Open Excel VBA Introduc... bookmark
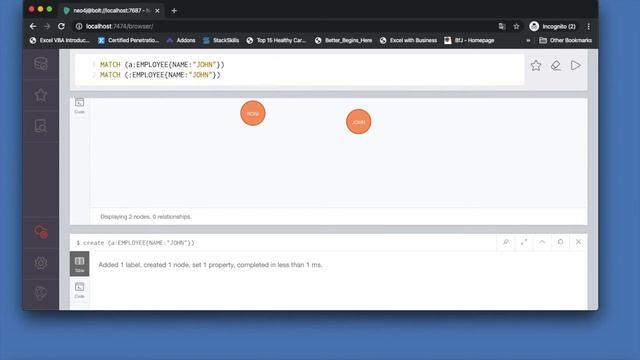The width and height of the screenshot is (640, 360). (60, 40)
